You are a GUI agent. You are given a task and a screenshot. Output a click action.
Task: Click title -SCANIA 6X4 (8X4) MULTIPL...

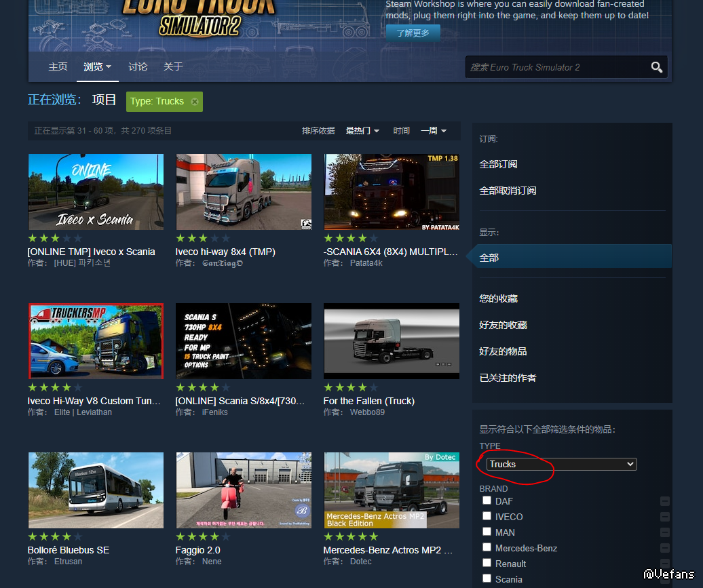(x=391, y=252)
